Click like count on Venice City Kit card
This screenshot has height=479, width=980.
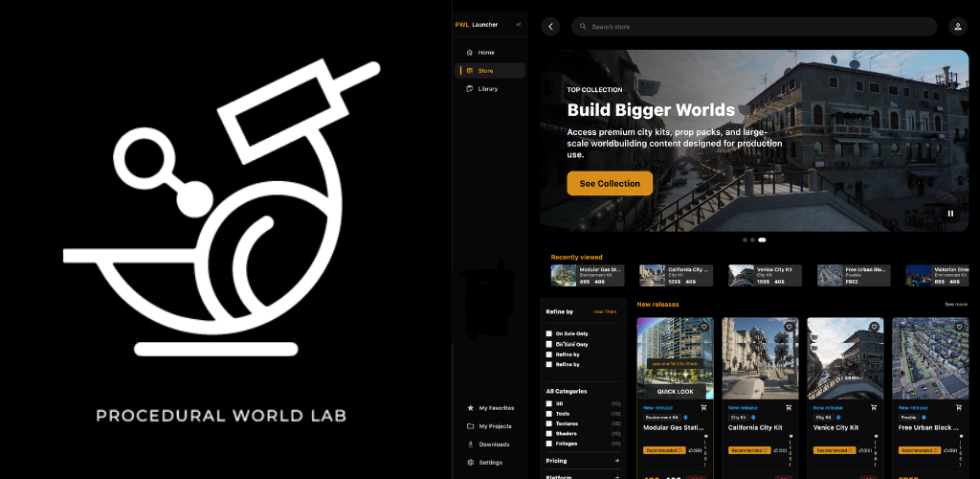864,450
